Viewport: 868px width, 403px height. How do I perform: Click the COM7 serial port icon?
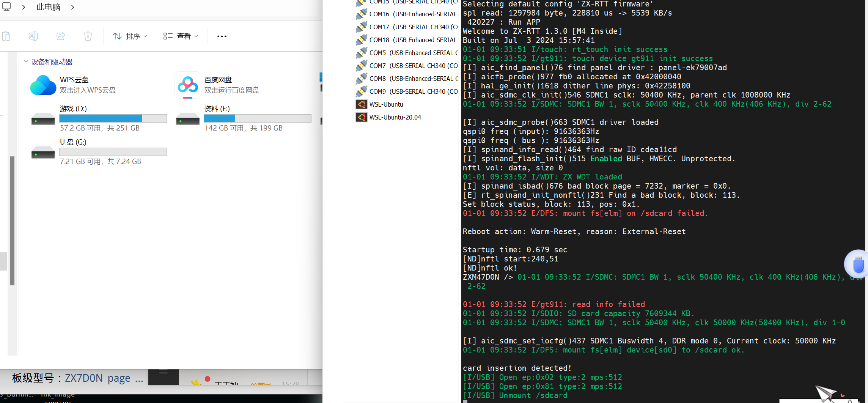(362, 66)
